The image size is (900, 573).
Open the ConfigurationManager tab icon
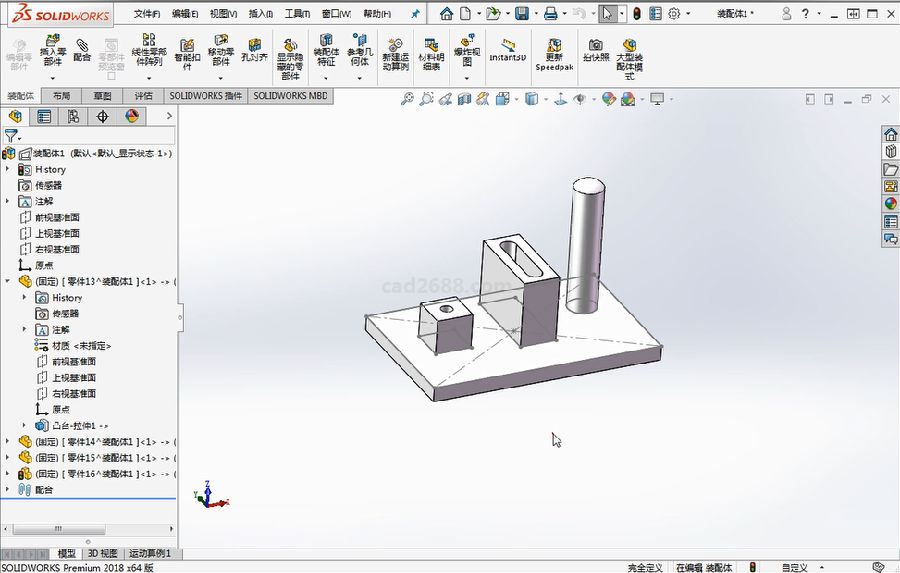click(x=73, y=117)
